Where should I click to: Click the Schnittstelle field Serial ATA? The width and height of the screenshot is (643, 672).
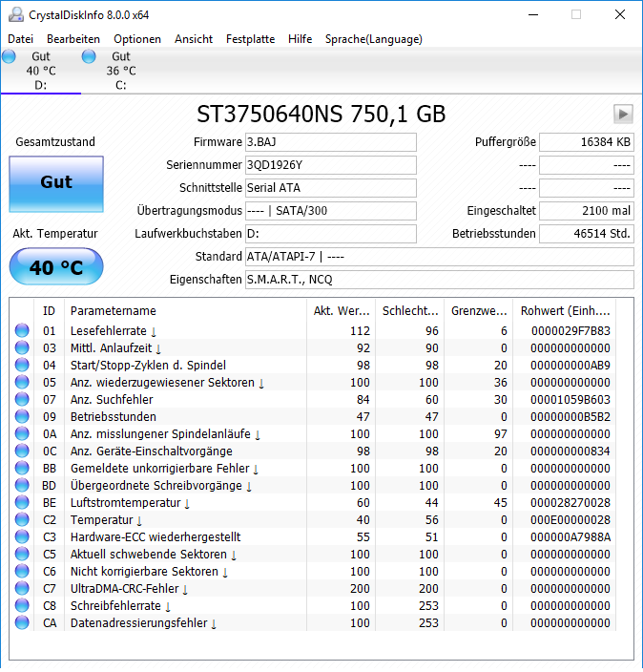(x=331, y=188)
